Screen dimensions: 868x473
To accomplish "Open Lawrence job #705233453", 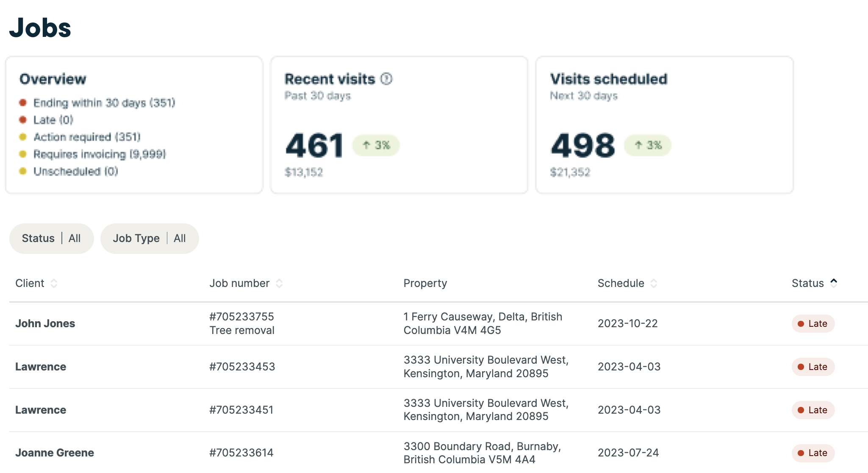I will coord(242,367).
